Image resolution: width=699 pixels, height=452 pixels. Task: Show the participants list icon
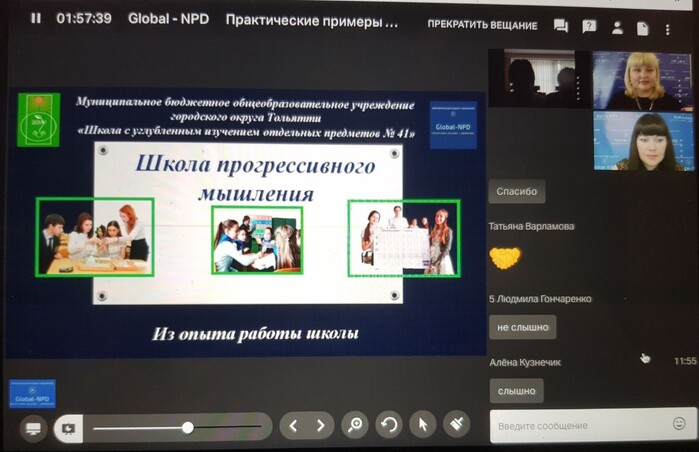[x=617, y=28]
